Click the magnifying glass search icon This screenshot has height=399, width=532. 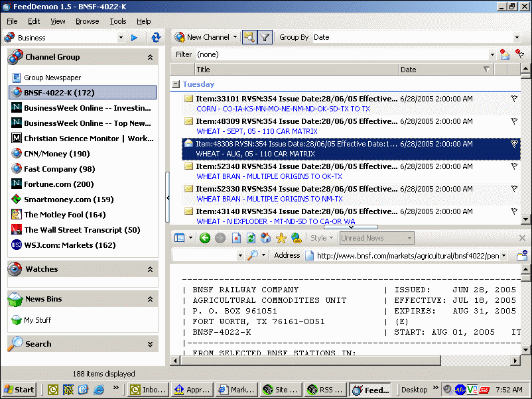pos(253,255)
